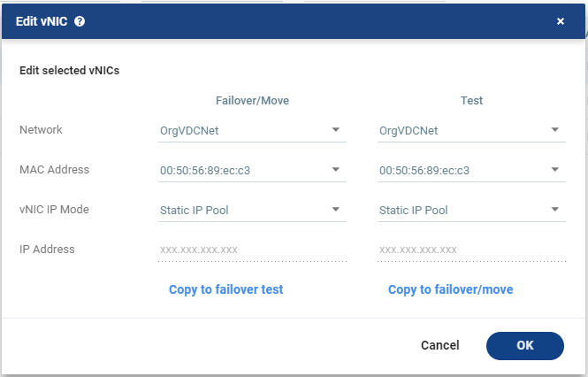Click Test IP Address input field

[x=472, y=250]
